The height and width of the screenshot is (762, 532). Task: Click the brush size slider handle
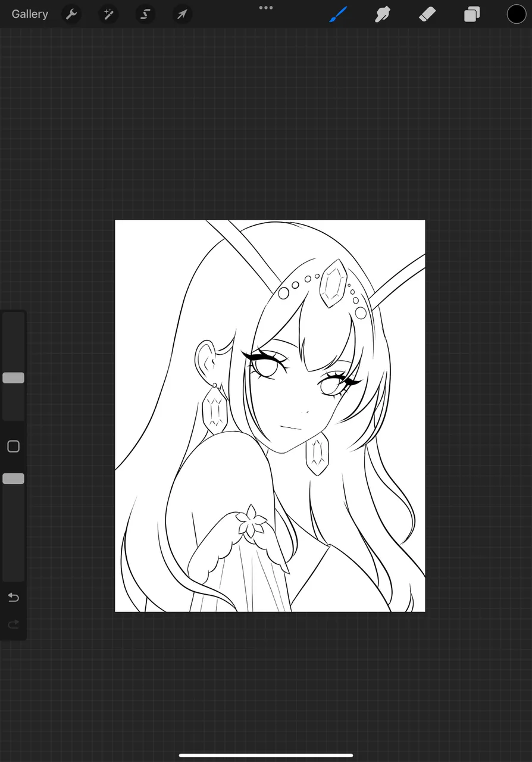click(x=13, y=377)
